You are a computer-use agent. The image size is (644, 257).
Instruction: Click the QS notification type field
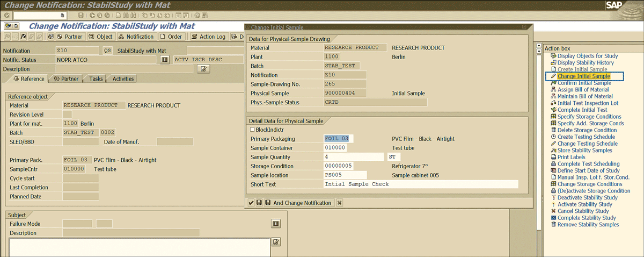coord(107,51)
